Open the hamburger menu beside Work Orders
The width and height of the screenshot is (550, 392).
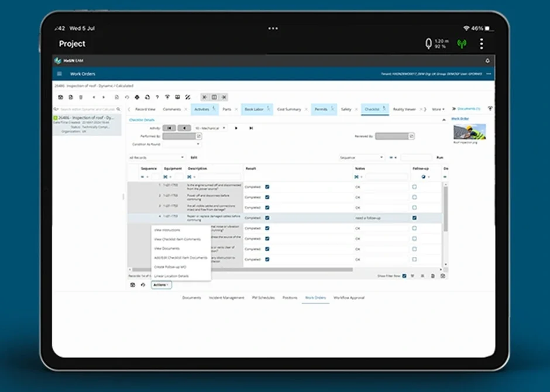pyautogui.click(x=59, y=74)
